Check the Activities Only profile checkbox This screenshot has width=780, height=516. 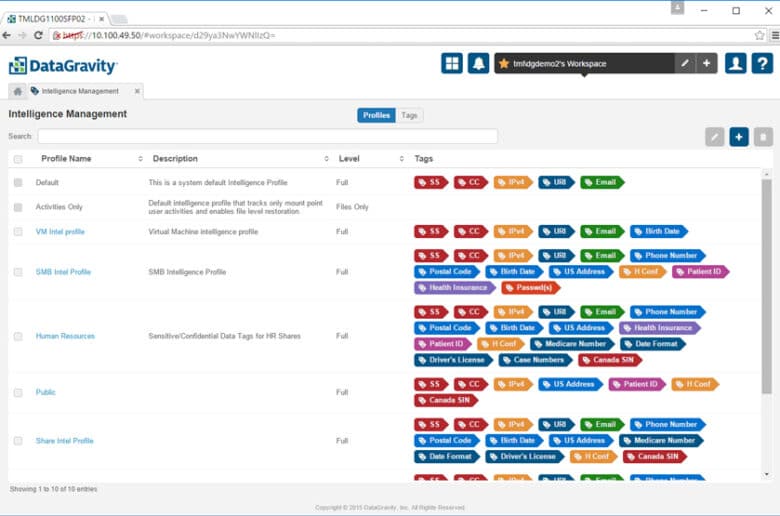pyautogui.click(x=18, y=207)
